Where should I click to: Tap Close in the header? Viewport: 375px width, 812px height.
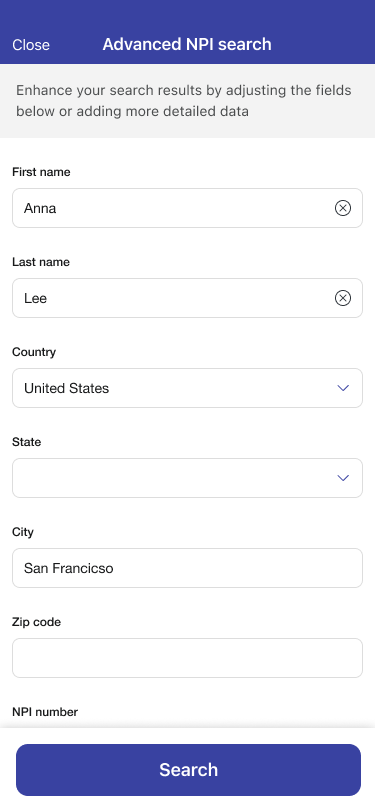pos(31,45)
